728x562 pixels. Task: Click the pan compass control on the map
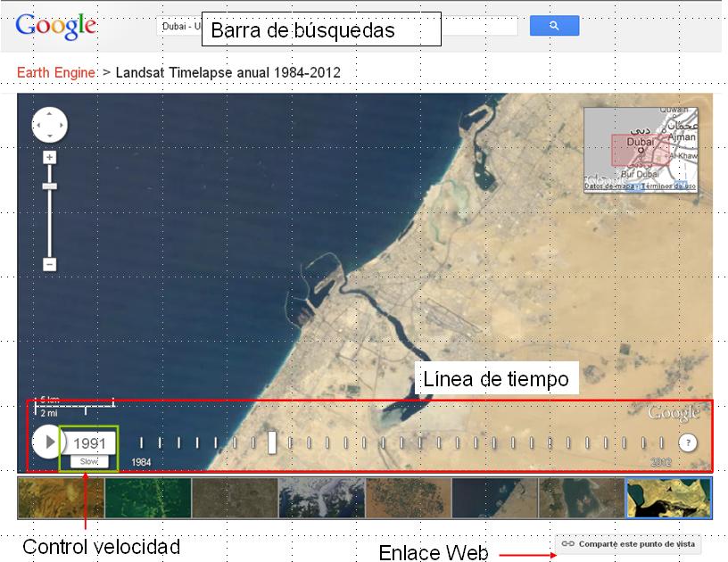tap(49, 126)
